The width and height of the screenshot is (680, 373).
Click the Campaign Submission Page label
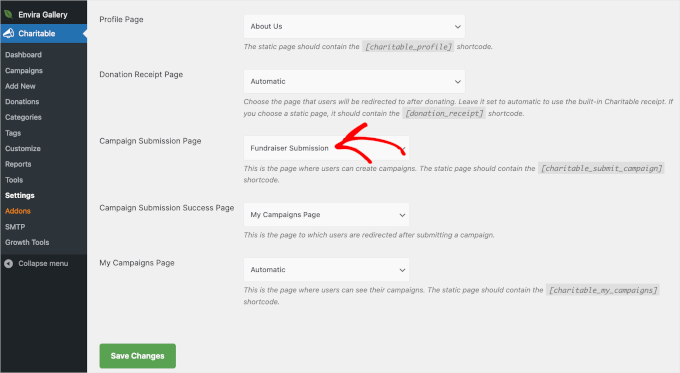150,141
